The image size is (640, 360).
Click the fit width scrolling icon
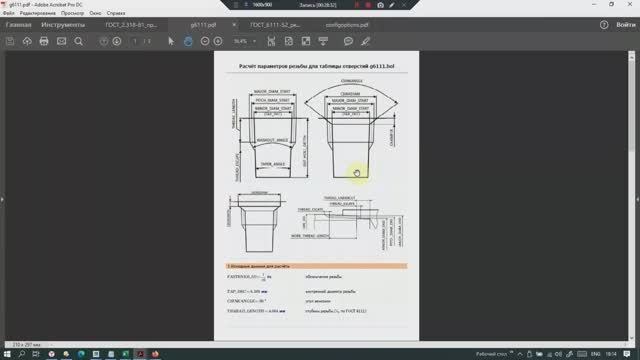coord(271,41)
